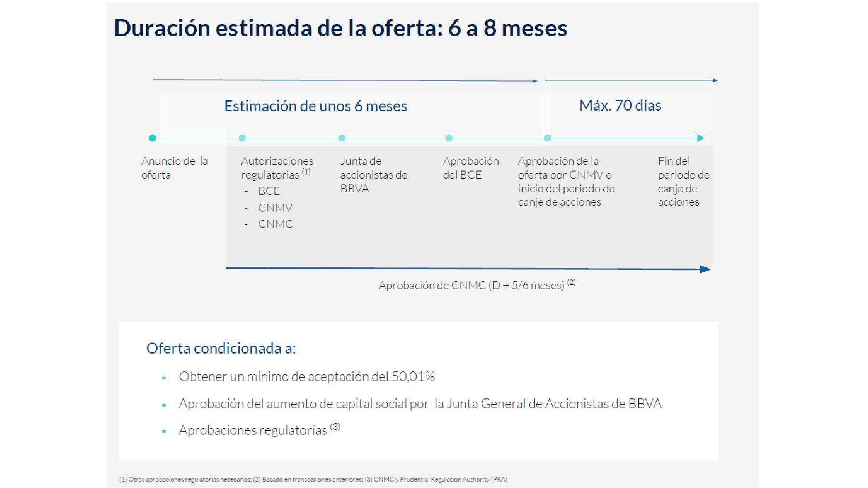Click the timeline dot above "Junta de accionistas"
The height and width of the screenshot is (488, 868).
[342, 138]
